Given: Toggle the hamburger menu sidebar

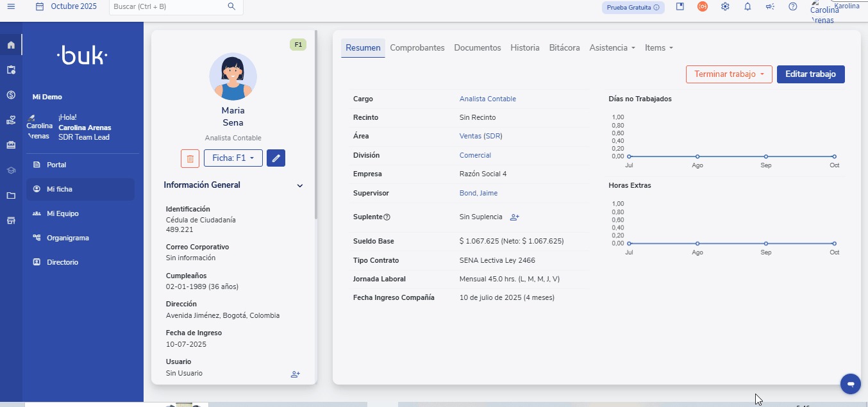Looking at the screenshot, I should (x=11, y=6).
